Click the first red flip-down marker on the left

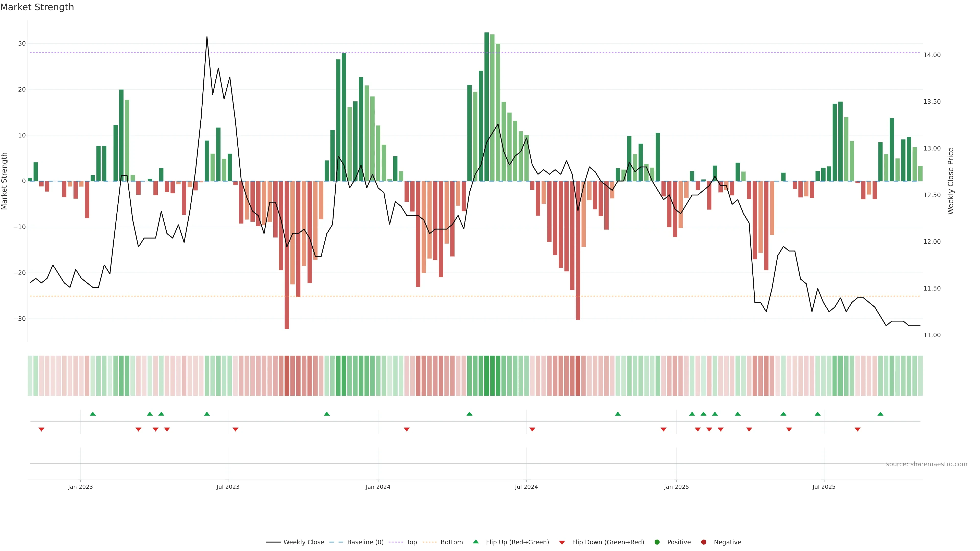(x=41, y=429)
